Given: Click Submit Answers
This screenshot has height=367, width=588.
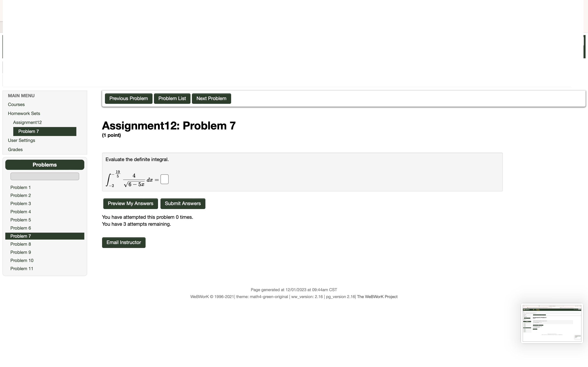Looking at the screenshot, I should pyautogui.click(x=183, y=203).
